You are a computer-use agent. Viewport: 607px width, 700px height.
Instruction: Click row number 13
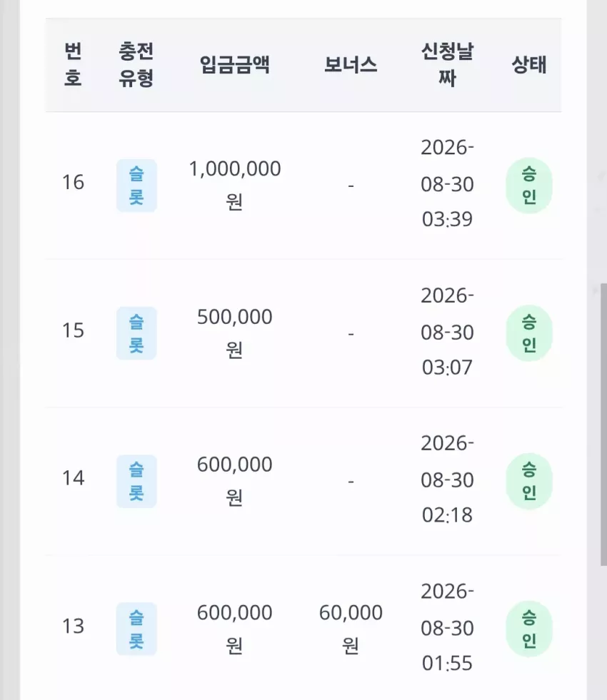click(73, 626)
